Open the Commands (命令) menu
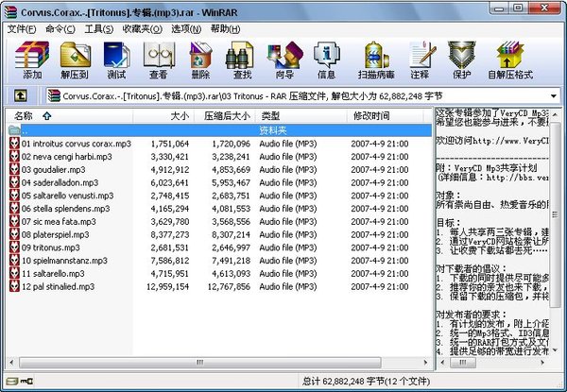This screenshot has width=567, height=392. pos(60,29)
